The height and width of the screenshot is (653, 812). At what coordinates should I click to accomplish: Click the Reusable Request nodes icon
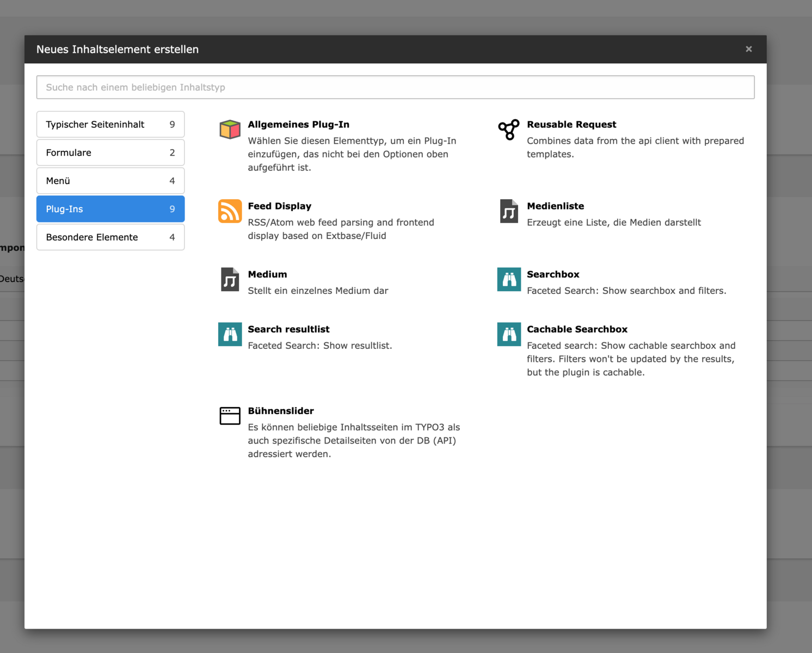(x=509, y=130)
